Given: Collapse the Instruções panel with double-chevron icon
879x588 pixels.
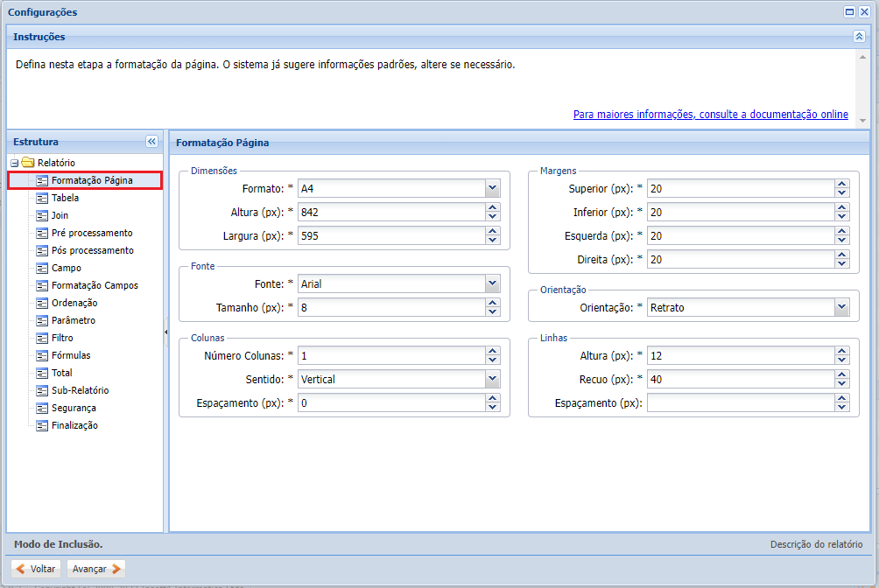Looking at the screenshot, I should (x=859, y=37).
